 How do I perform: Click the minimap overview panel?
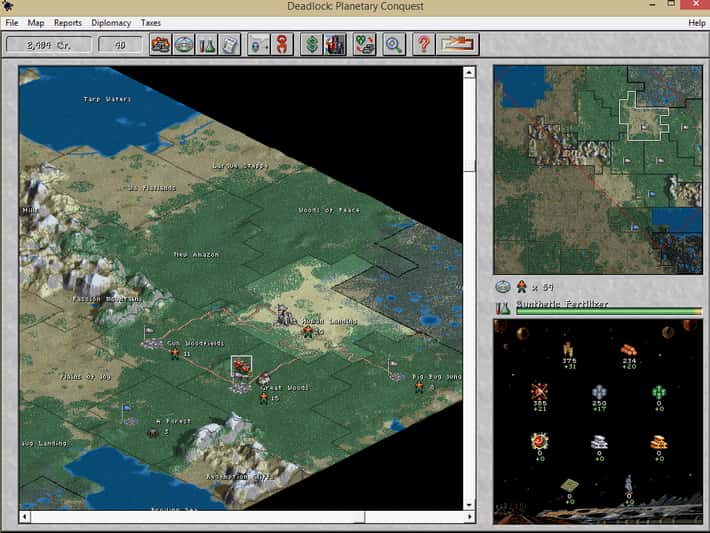(x=598, y=169)
